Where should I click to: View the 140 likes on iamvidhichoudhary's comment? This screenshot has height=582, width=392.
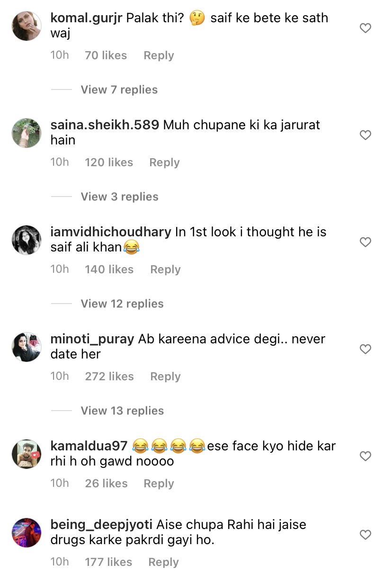point(109,269)
